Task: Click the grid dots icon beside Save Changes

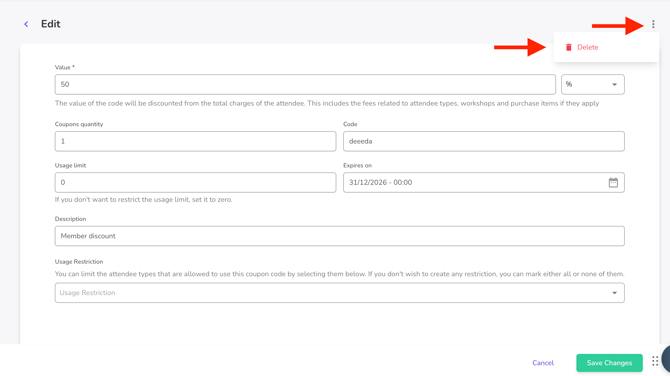Action: pos(655,361)
